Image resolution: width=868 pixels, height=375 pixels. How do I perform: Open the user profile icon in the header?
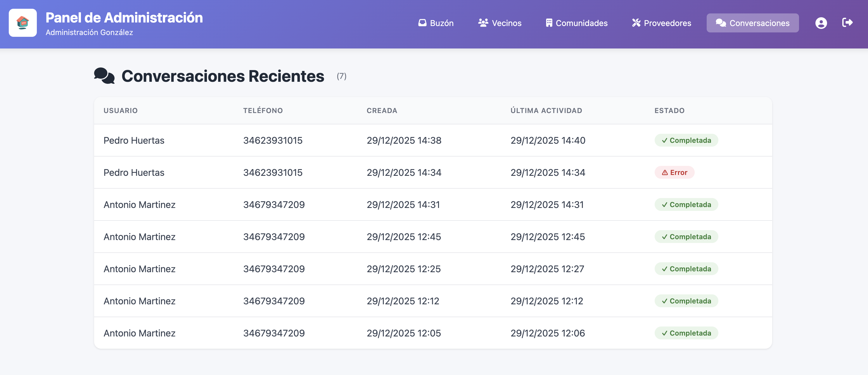pos(821,23)
